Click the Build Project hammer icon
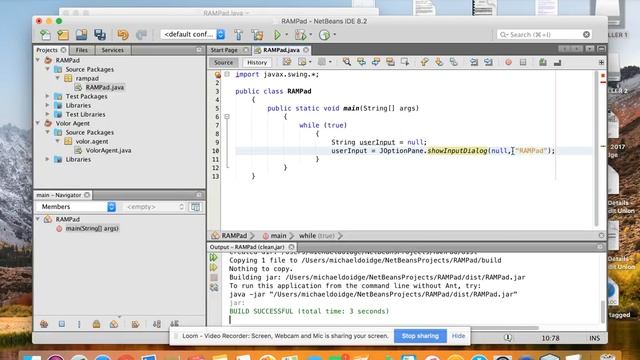 tap(239, 35)
